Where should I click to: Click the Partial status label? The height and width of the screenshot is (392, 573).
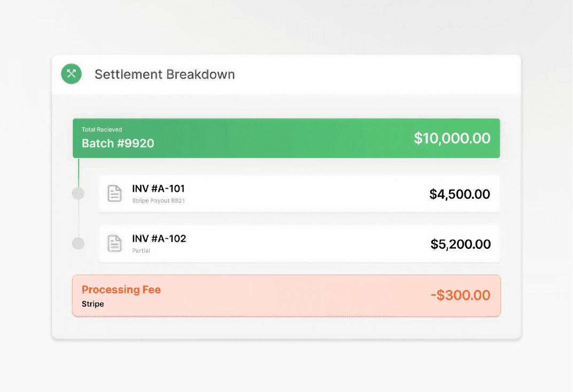(x=141, y=250)
